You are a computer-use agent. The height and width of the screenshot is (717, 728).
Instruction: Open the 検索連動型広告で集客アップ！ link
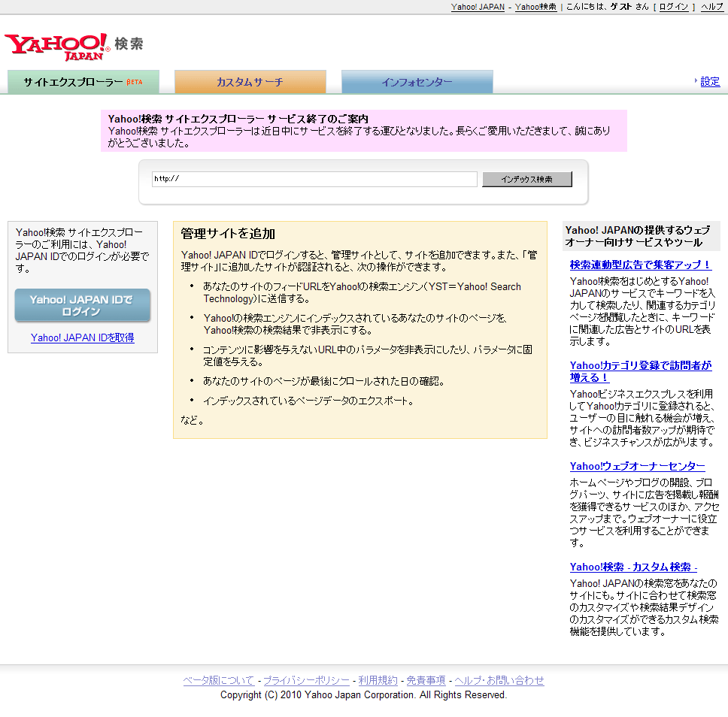[x=641, y=265]
